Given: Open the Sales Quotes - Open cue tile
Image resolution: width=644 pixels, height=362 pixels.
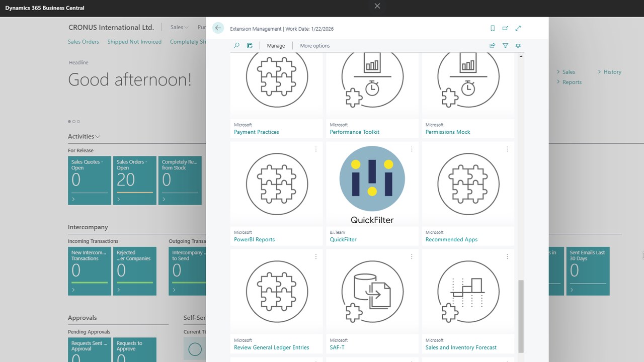Looking at the screenshot, I should (x=90, y=180).
